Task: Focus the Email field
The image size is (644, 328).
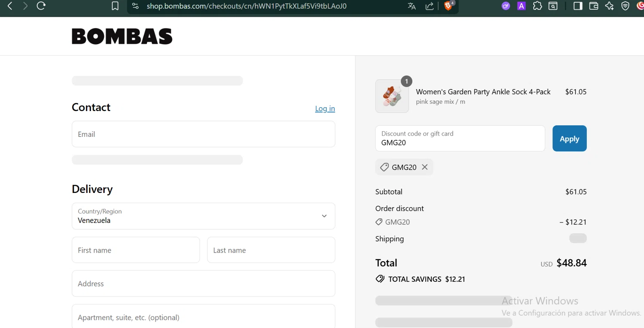Action: [204, 134]
